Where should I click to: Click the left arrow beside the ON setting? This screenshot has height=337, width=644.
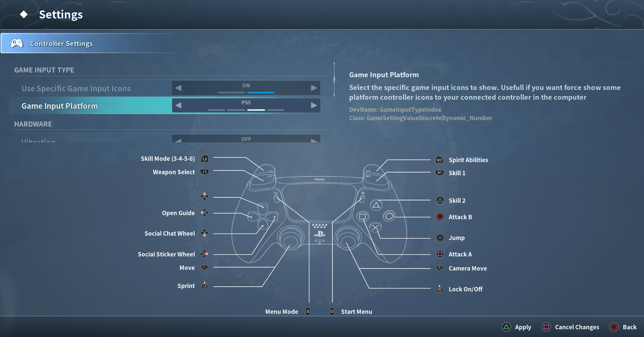(x=178, y=88)
